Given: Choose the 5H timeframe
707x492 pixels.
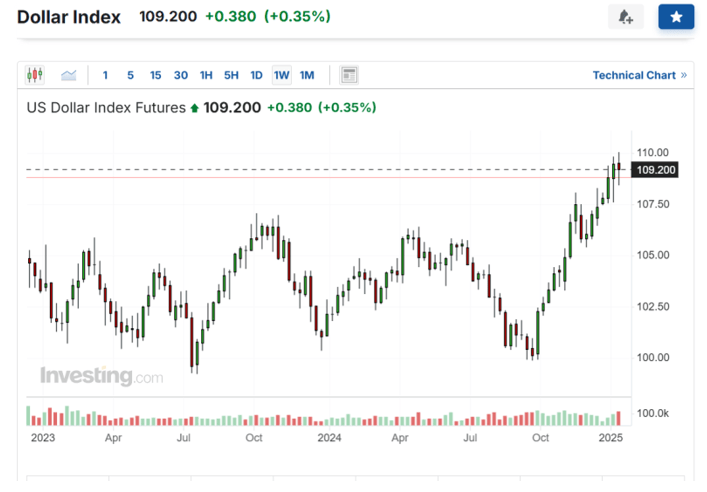Looking at the screenshot, I should (x=231, y=75).
